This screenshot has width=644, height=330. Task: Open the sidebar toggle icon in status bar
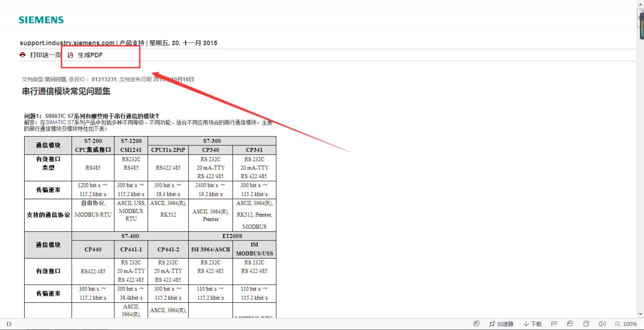[9, 324]
